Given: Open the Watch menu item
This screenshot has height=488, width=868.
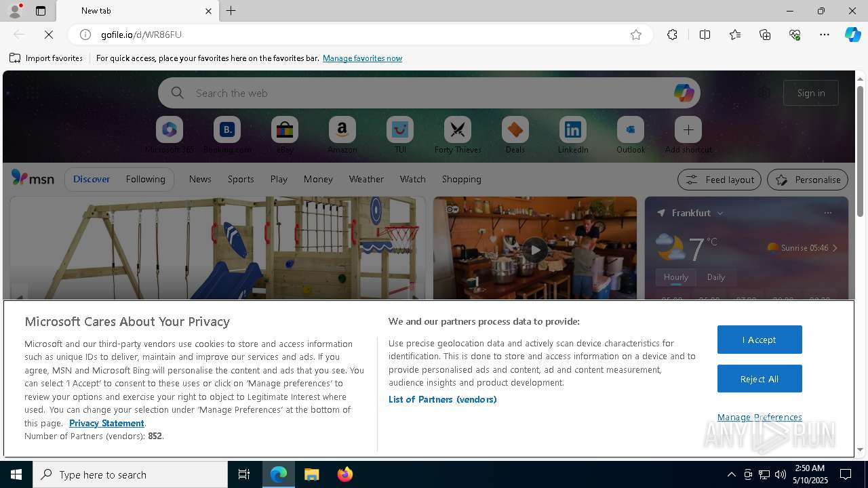Looking at the screenshot, I should 413,179.
